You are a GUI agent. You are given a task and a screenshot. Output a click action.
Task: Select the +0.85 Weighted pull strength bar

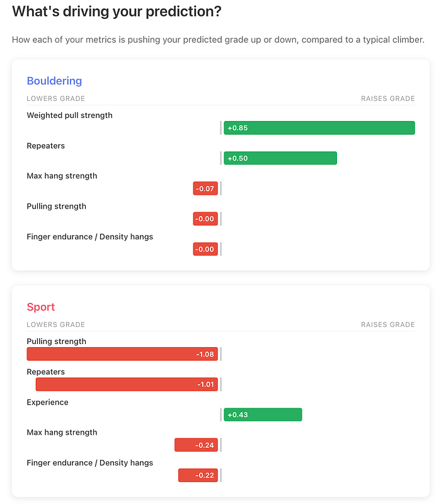tap(319, 128)
